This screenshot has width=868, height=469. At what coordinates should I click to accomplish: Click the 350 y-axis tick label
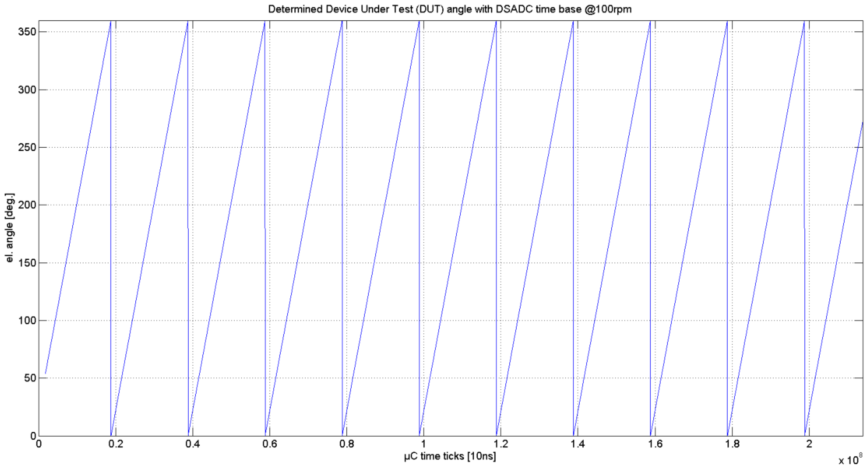click(27, 32)
